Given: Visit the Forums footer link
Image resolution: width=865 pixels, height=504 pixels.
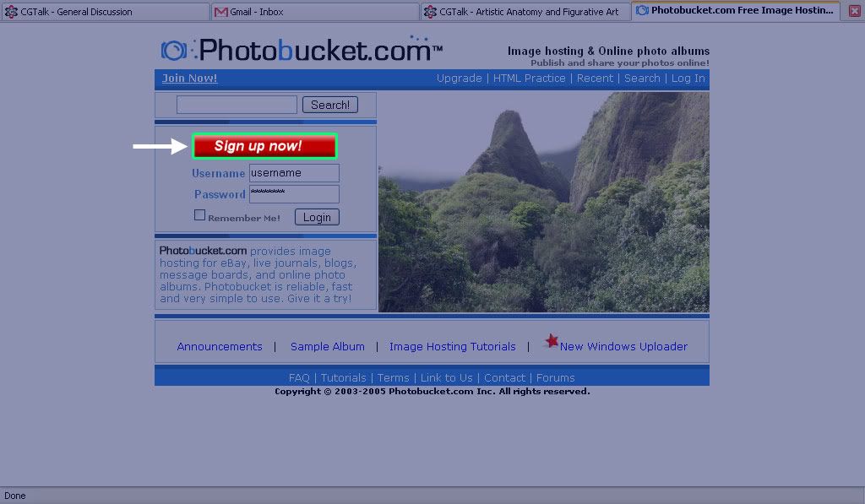Looking at the screenshot, I should (x=556, y=377).
